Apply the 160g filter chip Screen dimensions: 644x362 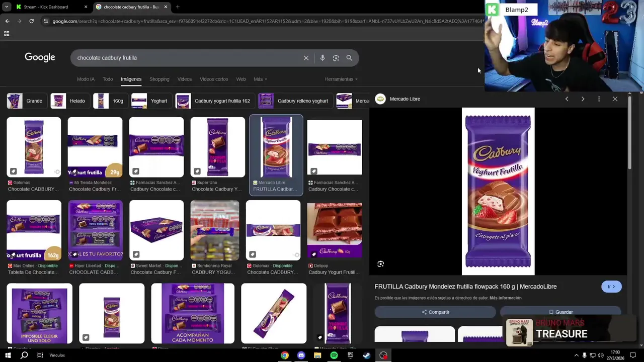[111, 101]
